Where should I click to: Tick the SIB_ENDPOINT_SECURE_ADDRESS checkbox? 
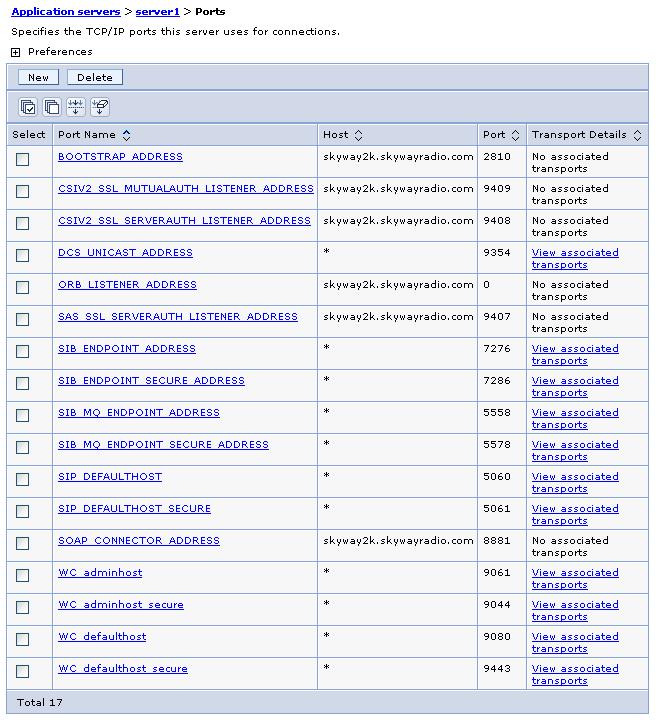[22, 383]
